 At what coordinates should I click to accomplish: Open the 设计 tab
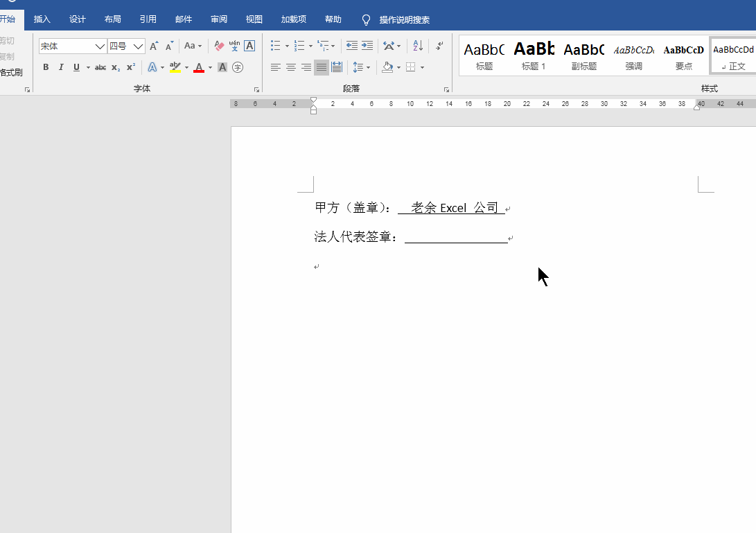(77, 19)
